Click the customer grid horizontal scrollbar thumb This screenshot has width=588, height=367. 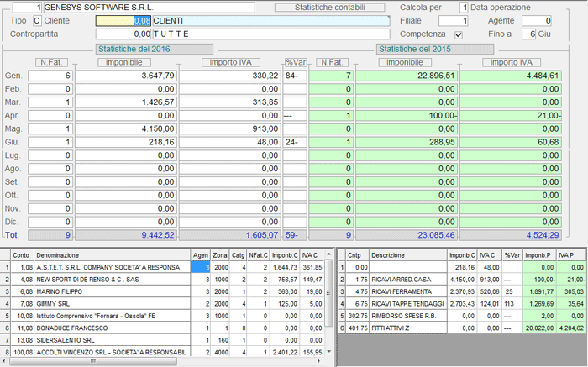coord(93,361)
